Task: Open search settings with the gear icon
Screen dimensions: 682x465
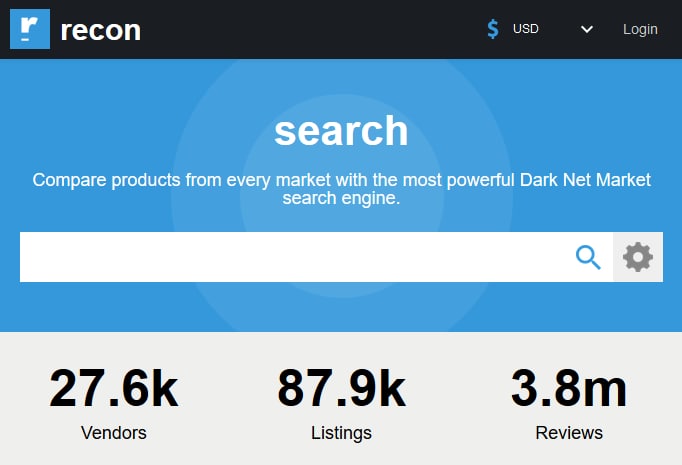Action: click(637, 257)
